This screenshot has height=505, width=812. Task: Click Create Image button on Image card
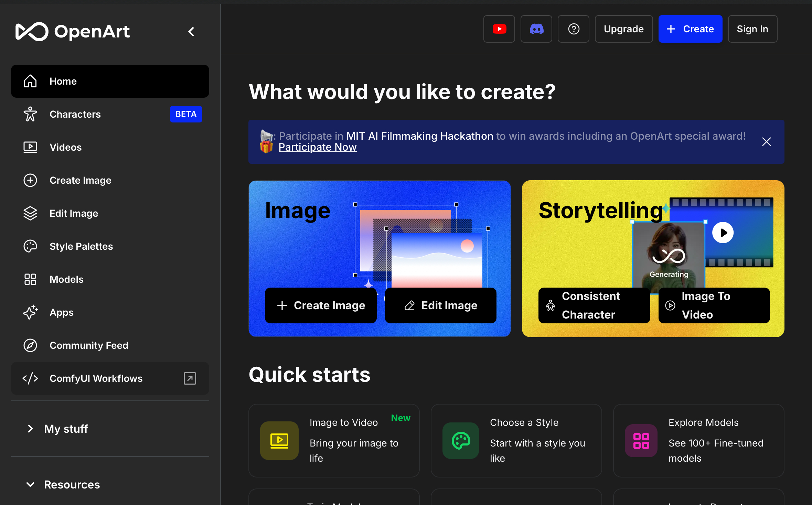point(321,305)
